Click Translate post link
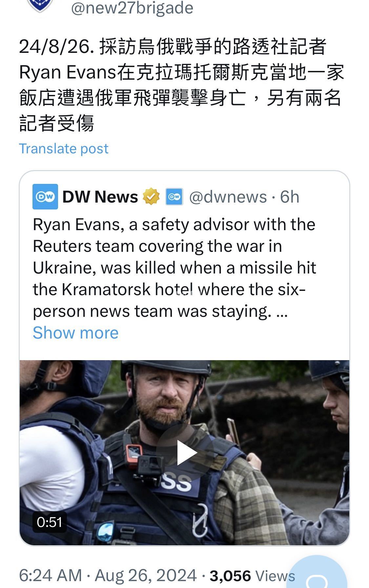Viewport: 369px width, 588px height. click(x=64, y=149)
